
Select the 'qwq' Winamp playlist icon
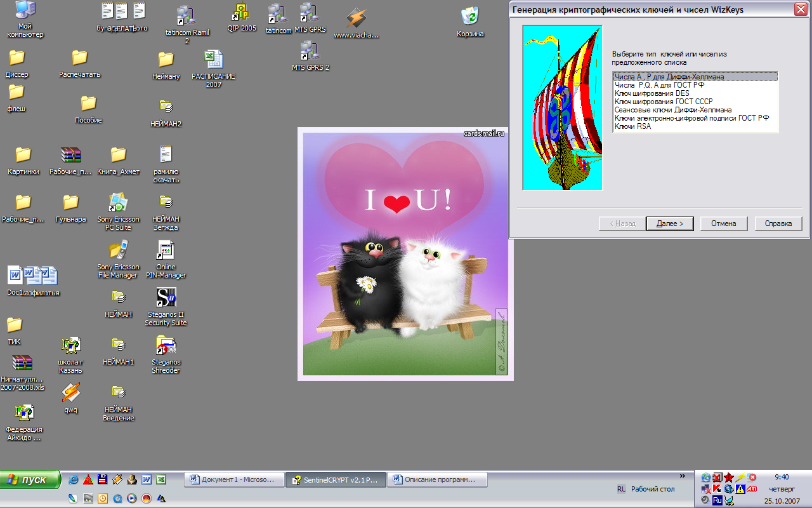point(70,398)
